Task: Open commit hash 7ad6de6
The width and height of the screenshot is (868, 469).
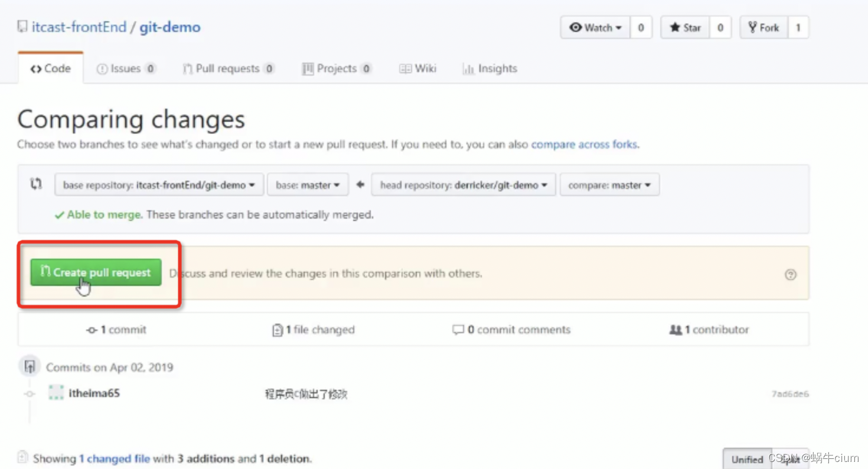Action: (790, 394)
